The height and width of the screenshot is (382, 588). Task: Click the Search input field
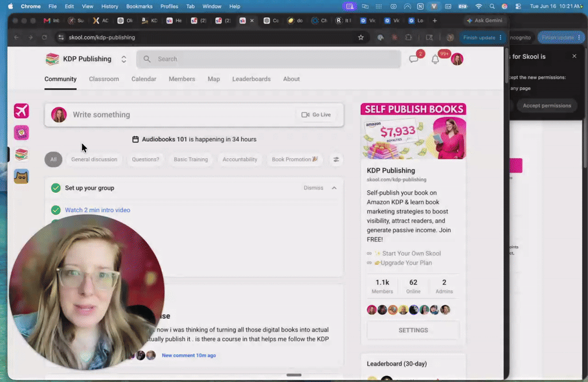pos(269,59)
